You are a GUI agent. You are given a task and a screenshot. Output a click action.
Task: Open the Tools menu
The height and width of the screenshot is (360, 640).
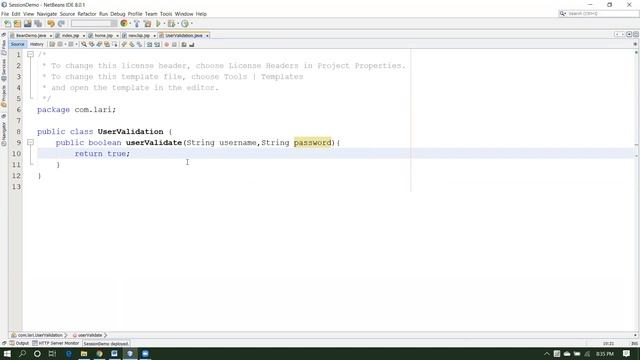point(166,14)
